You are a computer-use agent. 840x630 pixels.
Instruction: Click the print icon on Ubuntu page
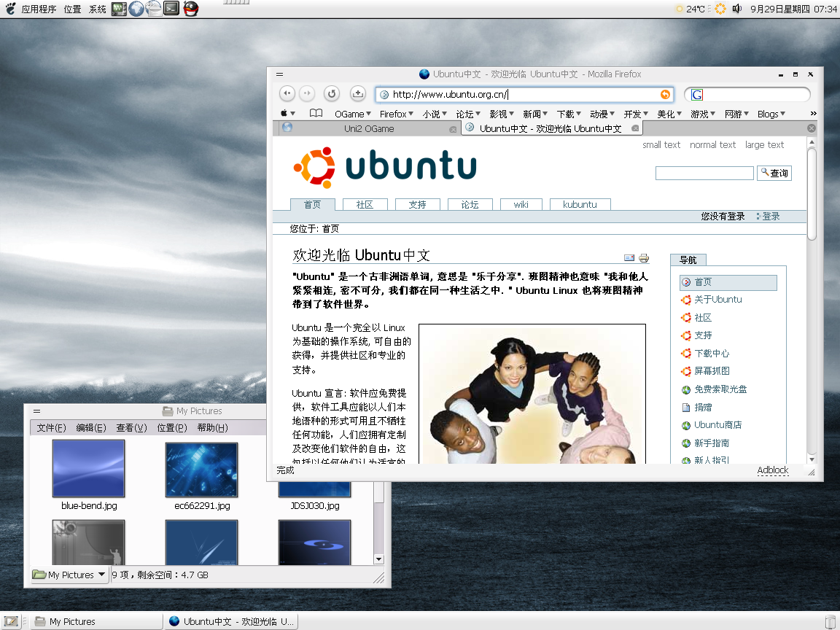644,257
